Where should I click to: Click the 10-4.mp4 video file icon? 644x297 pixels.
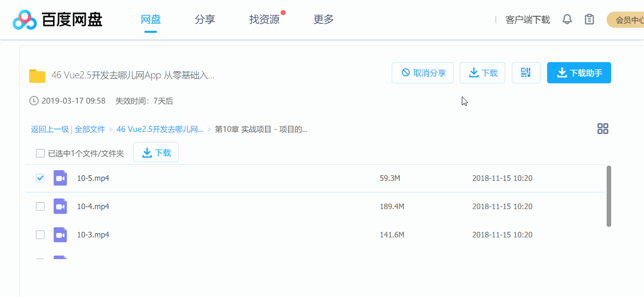(61, 207)
